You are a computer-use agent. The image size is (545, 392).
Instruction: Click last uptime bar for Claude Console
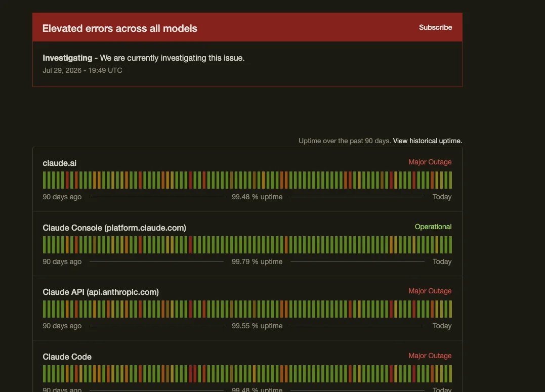pos(450,245)
